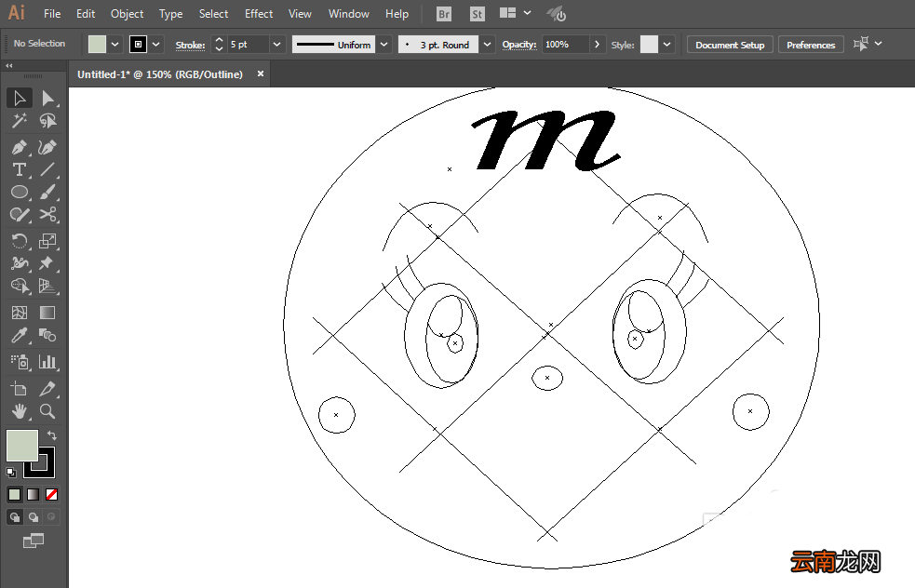Select the Rotate tool
The width and height of the screenshot is (915, 588).
[x=20, y=241]
